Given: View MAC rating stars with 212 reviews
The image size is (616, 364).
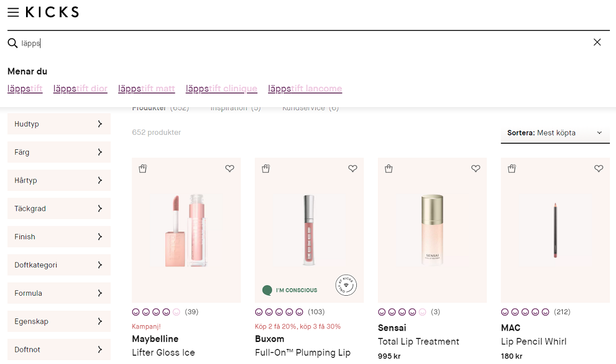Looking at the screenshot, I should tap(525, 312).
